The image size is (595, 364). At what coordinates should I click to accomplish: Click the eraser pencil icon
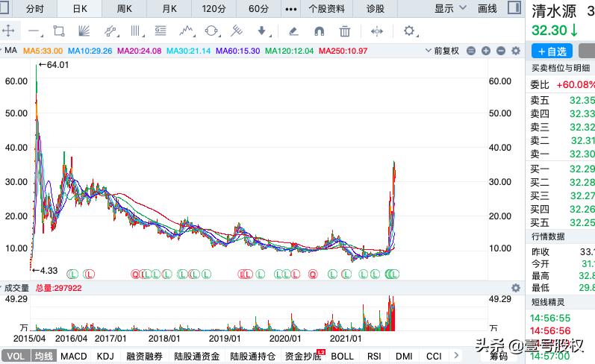(293, 31)
